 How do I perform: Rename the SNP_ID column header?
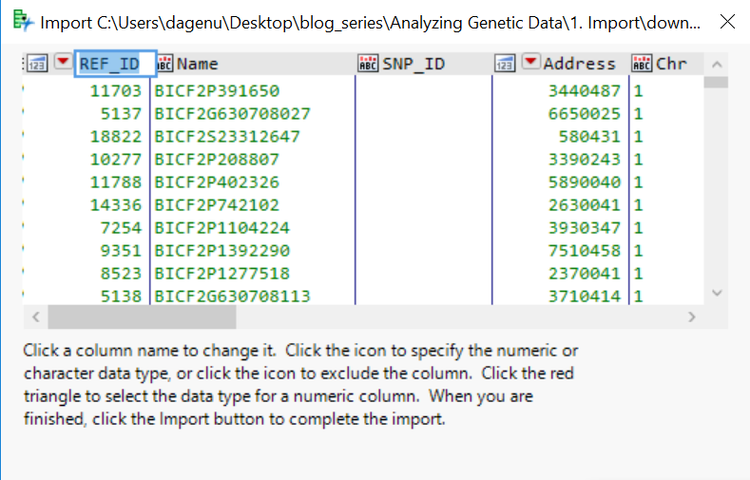414,64
